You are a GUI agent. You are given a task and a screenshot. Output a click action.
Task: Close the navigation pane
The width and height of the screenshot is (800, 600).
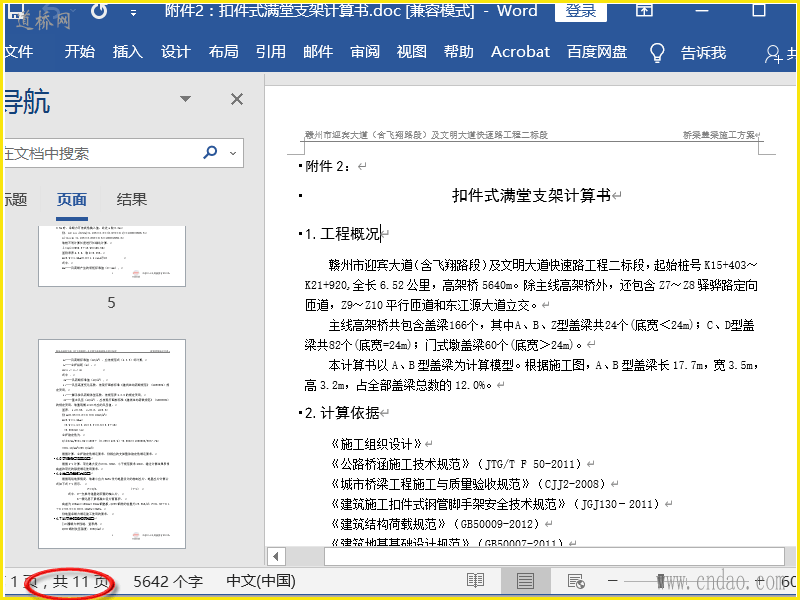(237, 99)
